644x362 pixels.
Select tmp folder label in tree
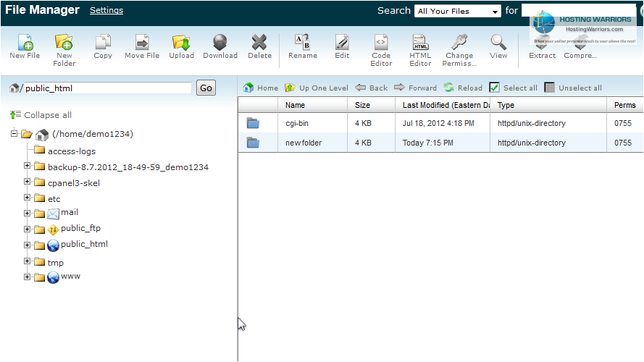[x=56, y=263]
